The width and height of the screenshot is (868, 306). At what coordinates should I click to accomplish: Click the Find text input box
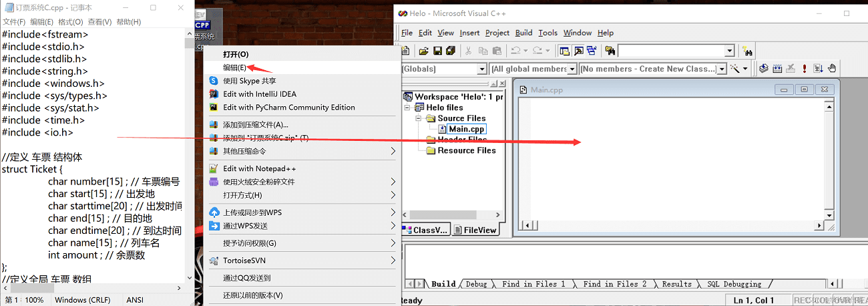671,51
